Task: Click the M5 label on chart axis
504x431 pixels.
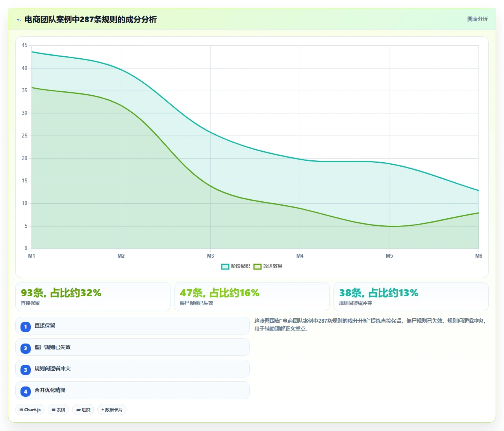Action: point(389,256)
